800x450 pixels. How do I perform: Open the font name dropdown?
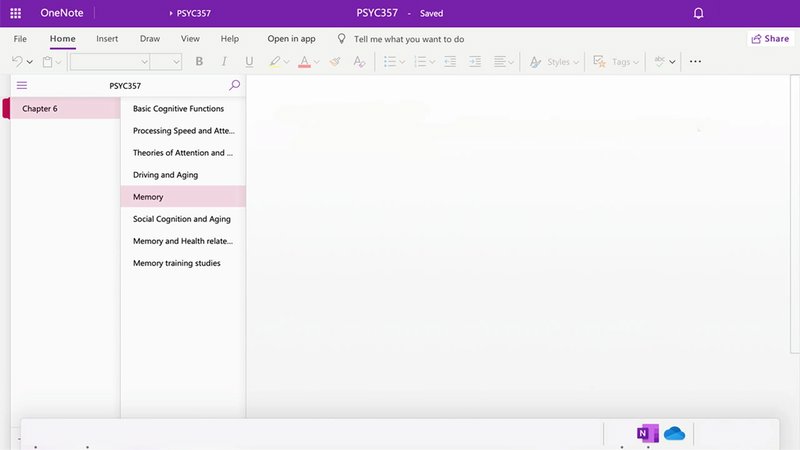[x=110, y=62]
